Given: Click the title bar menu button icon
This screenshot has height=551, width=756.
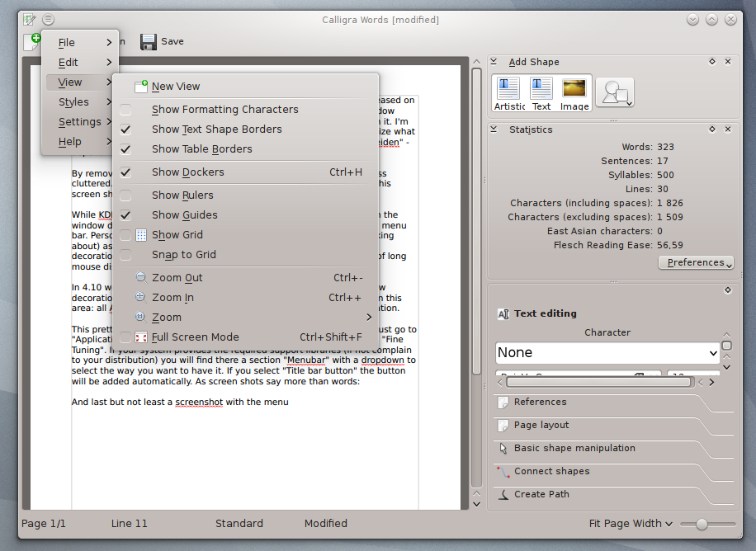Looking at the screenshot, I should click(48, 19).
